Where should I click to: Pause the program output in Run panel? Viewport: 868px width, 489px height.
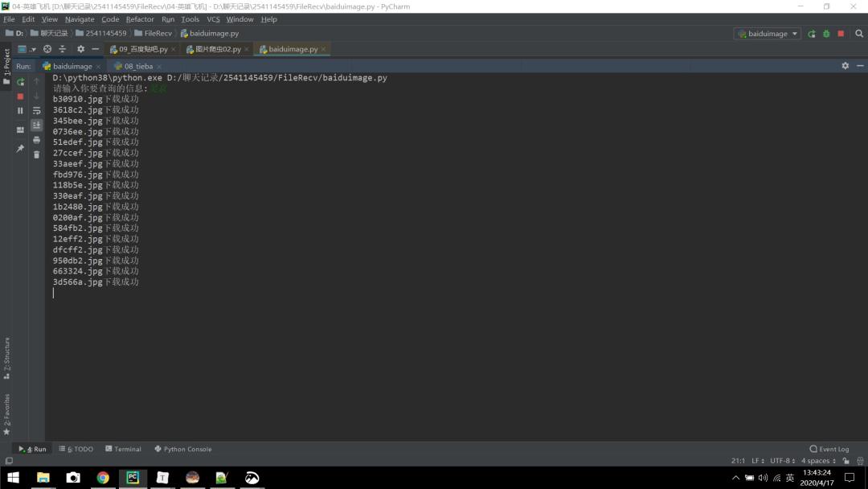point(21,111)
